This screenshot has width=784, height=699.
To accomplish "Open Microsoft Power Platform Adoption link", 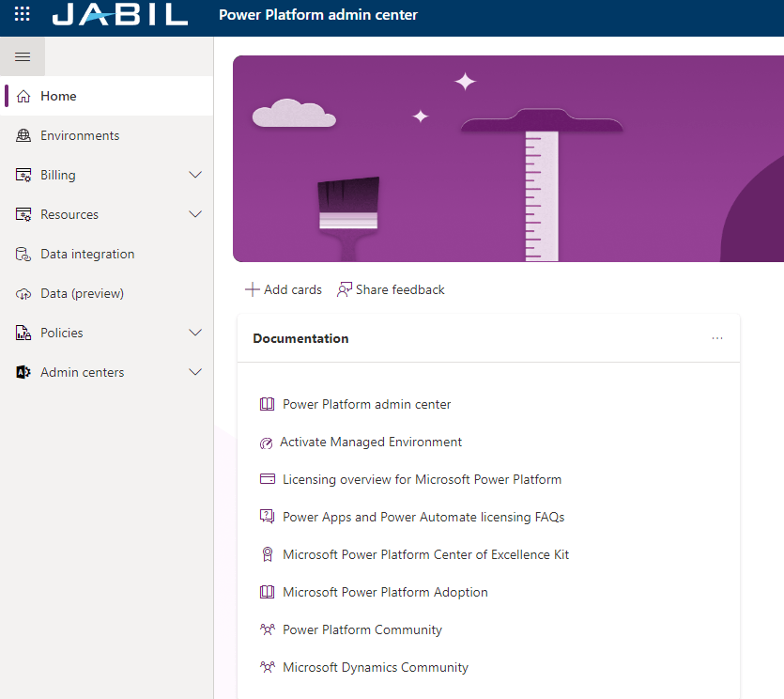I will point(385,592).
